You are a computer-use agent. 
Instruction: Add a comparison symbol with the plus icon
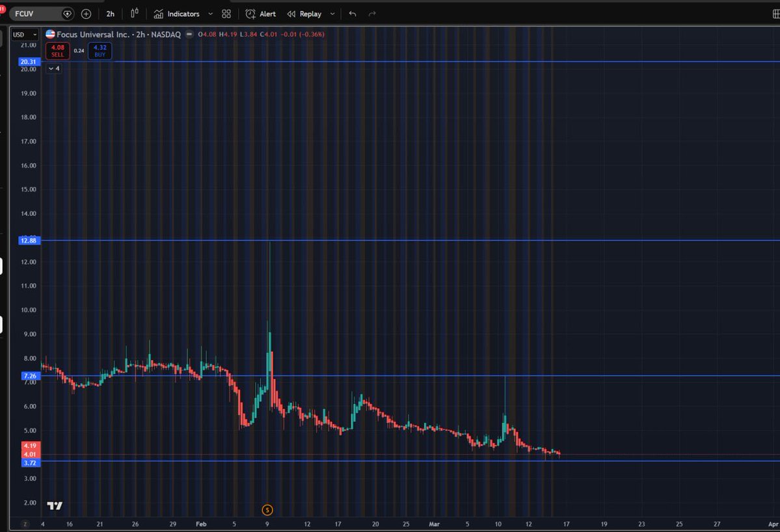click(x=85, y=14)
